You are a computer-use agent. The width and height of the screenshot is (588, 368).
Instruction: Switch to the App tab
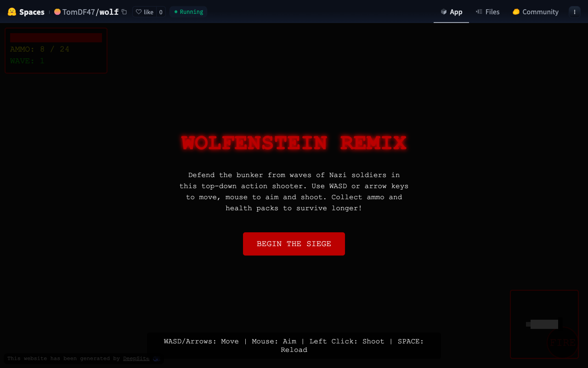point(451,12)
